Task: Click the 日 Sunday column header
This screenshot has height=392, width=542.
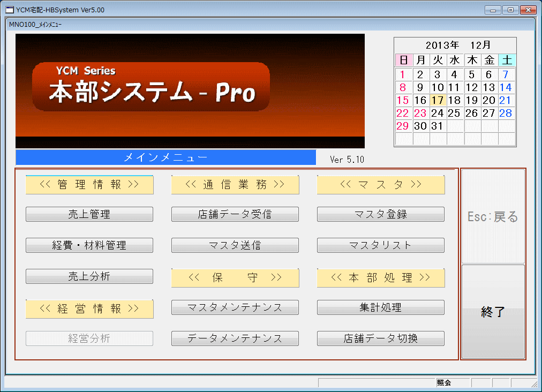Action: [x=403, y=60]
